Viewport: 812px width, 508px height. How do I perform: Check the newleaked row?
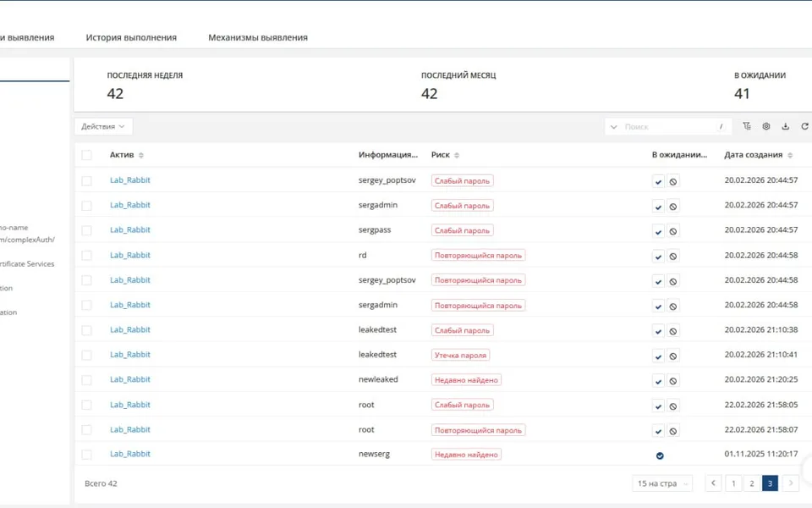(86, 380)
